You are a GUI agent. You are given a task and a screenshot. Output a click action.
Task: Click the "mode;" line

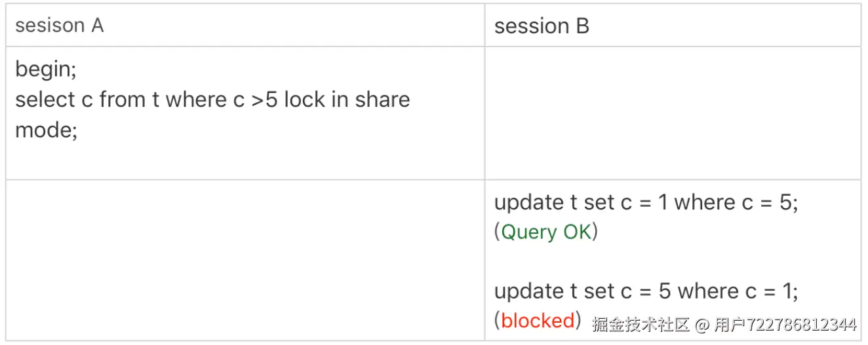tap(46, 129)
